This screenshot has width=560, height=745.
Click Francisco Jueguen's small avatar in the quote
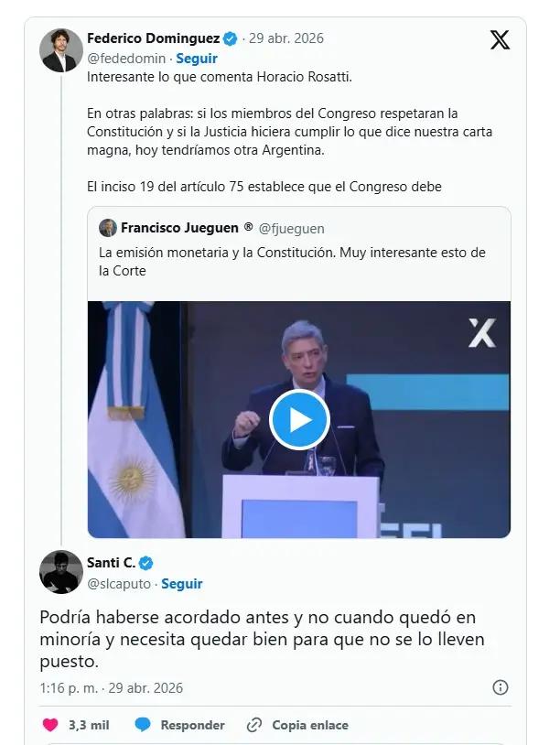108,228
